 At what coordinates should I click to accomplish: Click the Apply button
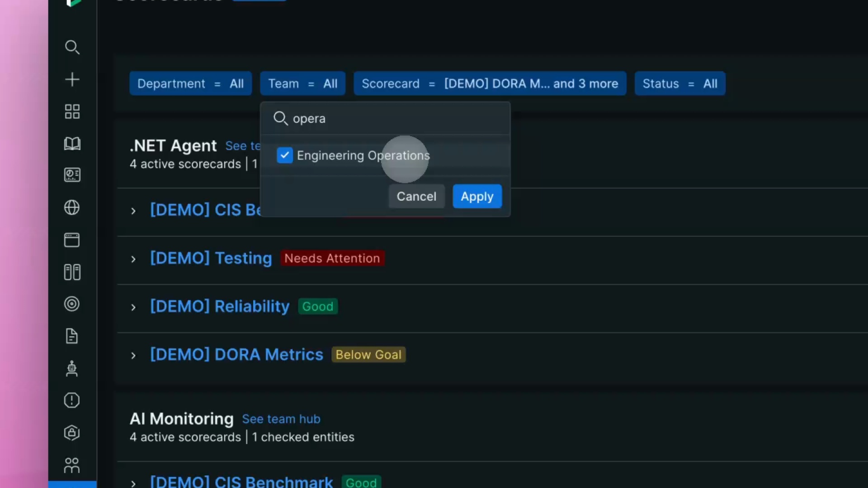(477, 197)
